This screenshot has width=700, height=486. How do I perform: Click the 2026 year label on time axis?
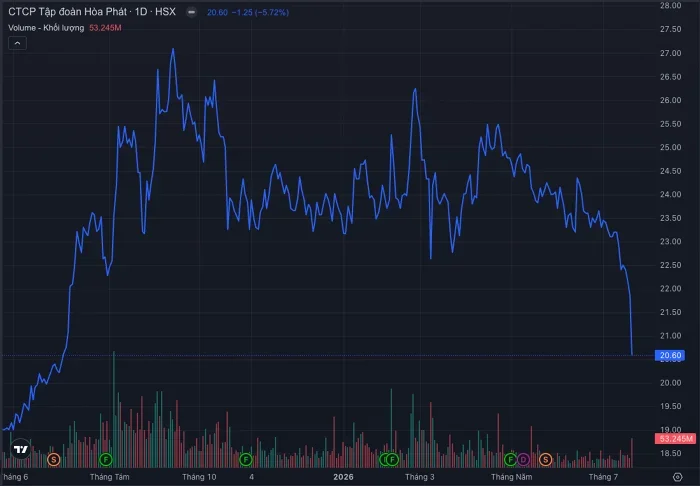point(343,477)
